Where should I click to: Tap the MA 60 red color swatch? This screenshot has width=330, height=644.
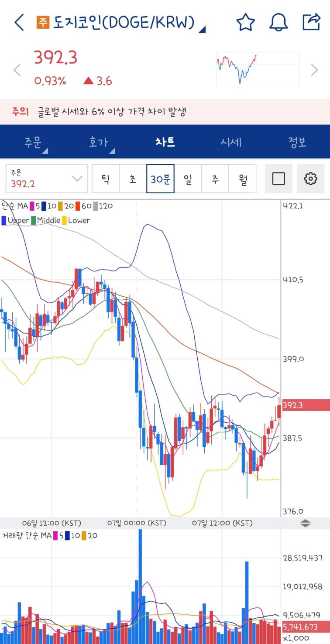(x=77, y=206)
